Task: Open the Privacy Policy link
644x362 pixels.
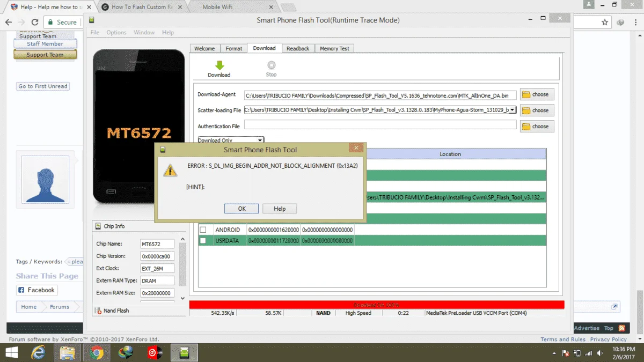Action: [609, 339]
